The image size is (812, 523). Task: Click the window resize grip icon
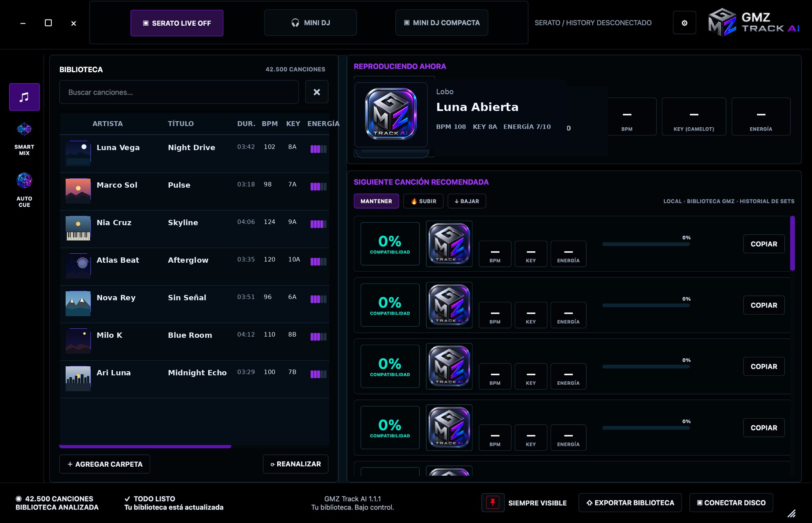[791, 514]
